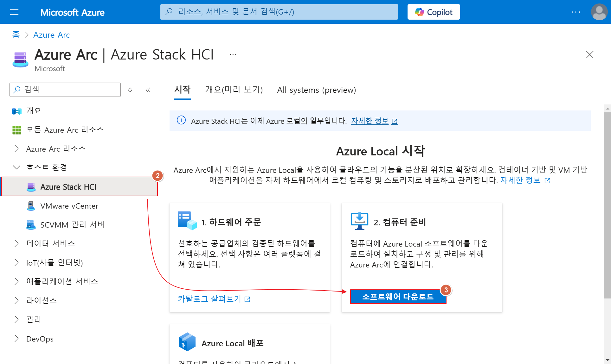Viewport: 611px width, 364px height.
Task: Expand 관리 chevron
Action: [x=16, y=319]
